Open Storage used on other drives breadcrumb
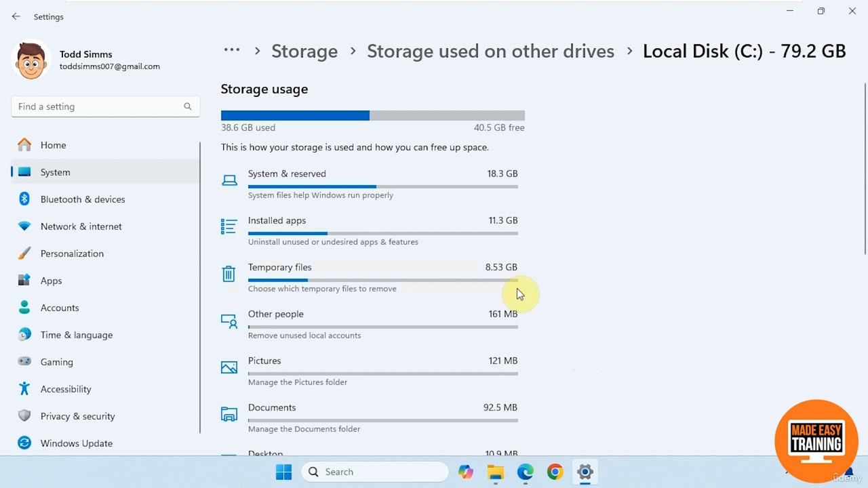The height and width of the screenshot is (488, 868). point(490,52)
